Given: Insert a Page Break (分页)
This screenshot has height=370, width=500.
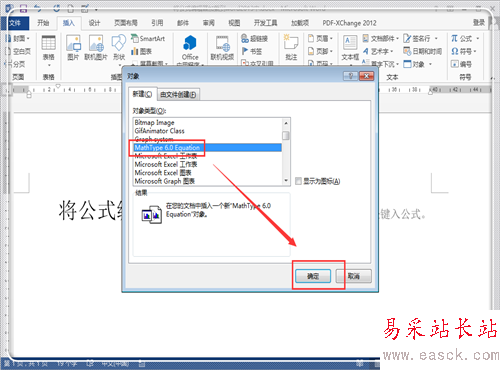Looking at the screenshot, I should click(16, 64).
